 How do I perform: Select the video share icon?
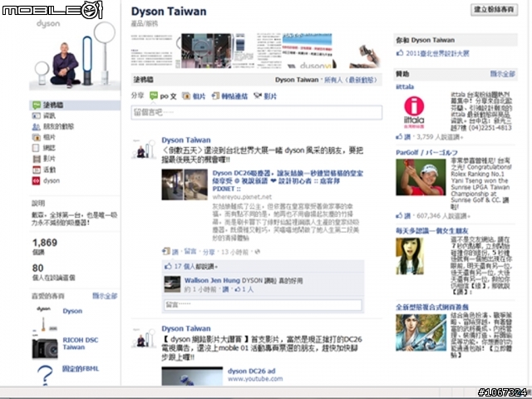pos(258,96)
